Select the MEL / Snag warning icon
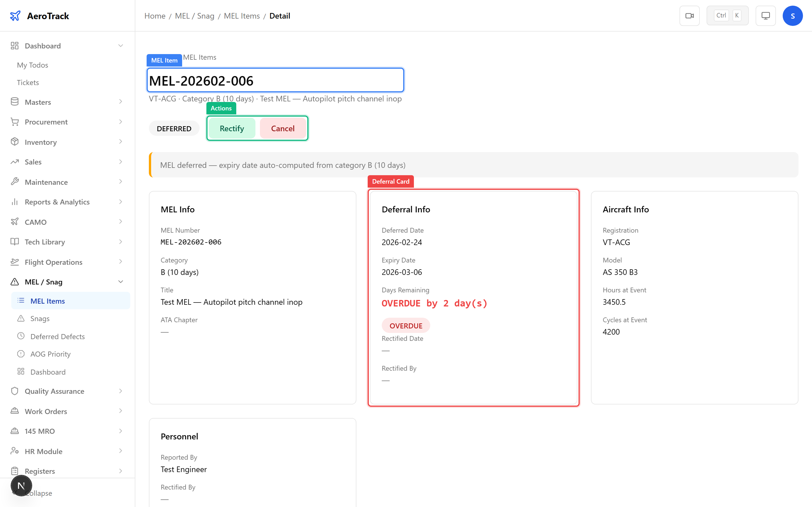812x507 pixels. [x=15, y=282]
